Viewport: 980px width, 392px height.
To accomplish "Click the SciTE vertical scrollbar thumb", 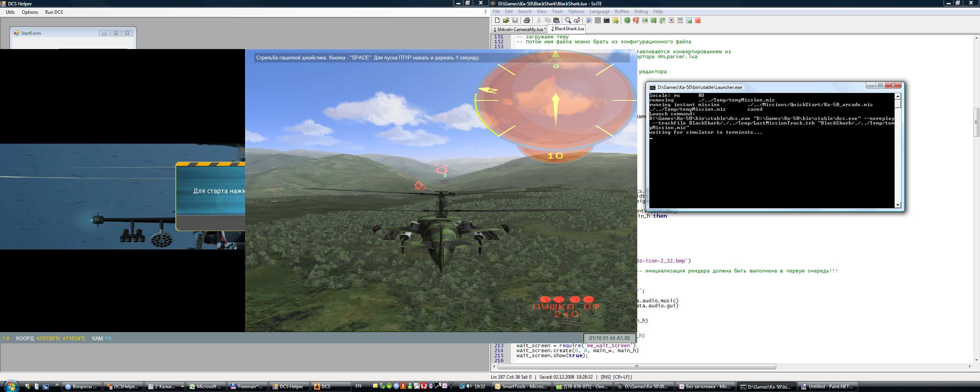I will [x=976, y=123].
